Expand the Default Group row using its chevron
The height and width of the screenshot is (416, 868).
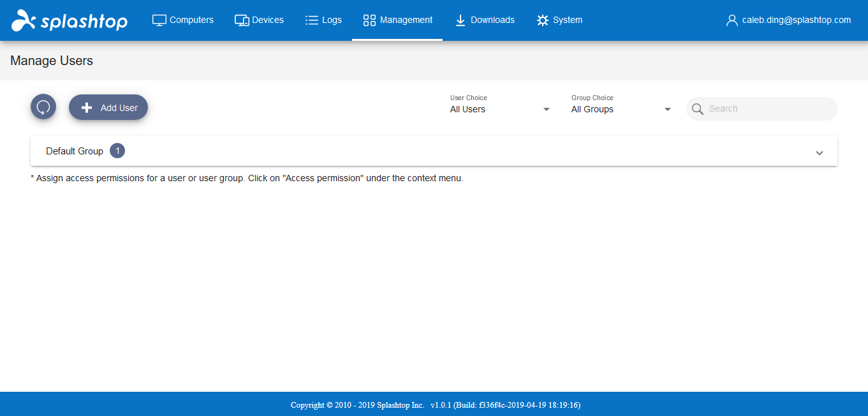[x=820, y=152]
